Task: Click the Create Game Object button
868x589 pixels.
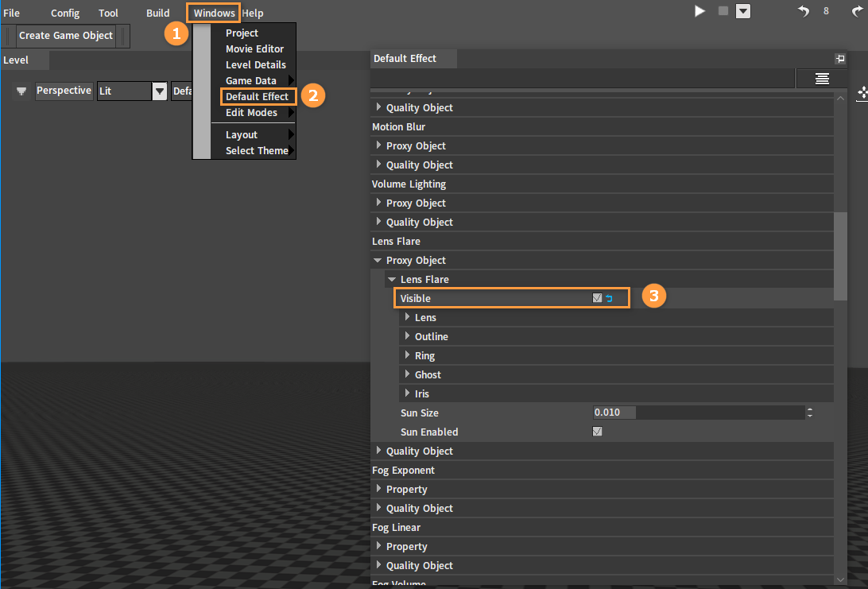Action: click(66, 36)
